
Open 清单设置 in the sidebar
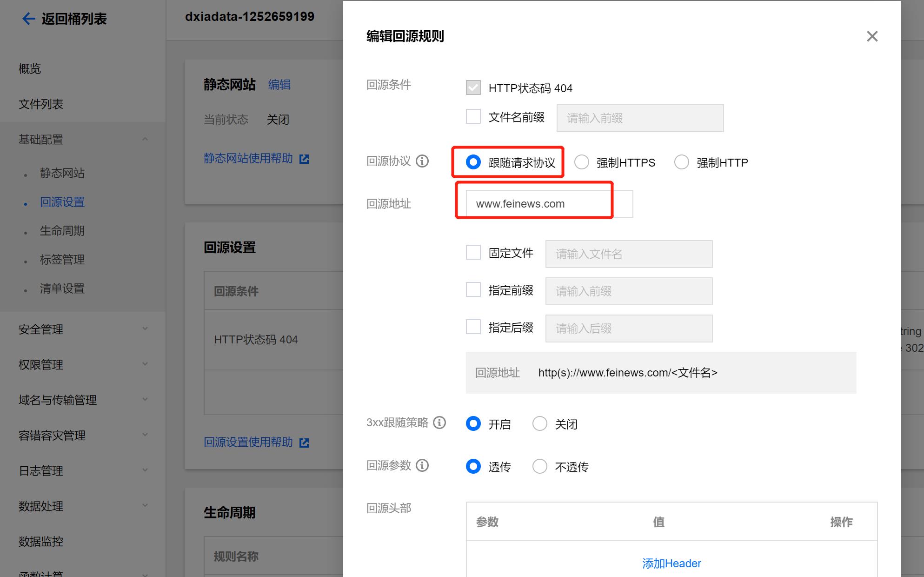coord(62,288)
